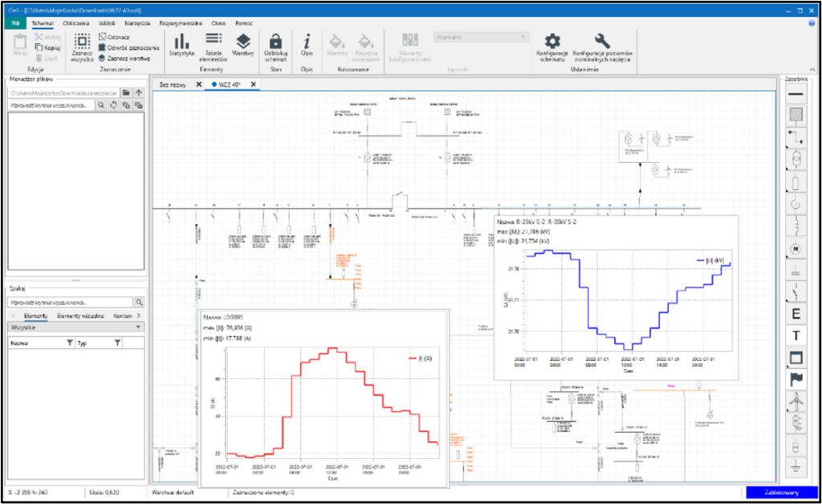Switch to the Obliczenia ribbon tab

click(x=76, y=23)
